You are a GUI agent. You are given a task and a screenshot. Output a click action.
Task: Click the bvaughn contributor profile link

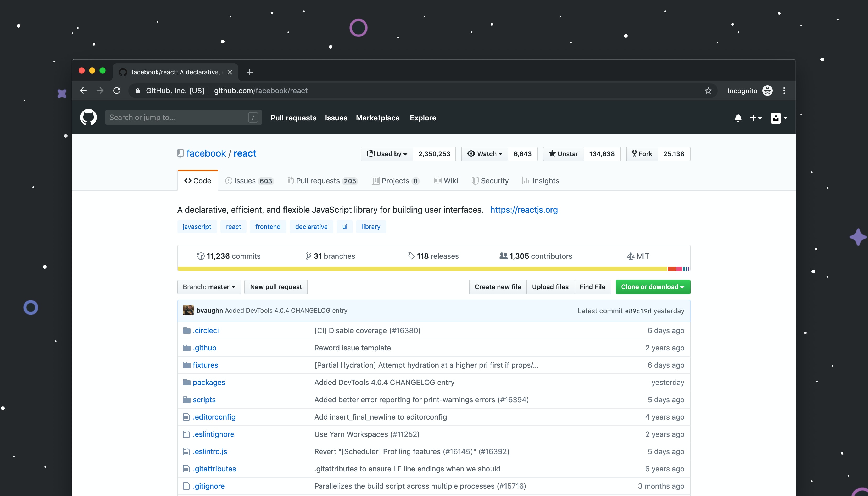click(209, 310)
